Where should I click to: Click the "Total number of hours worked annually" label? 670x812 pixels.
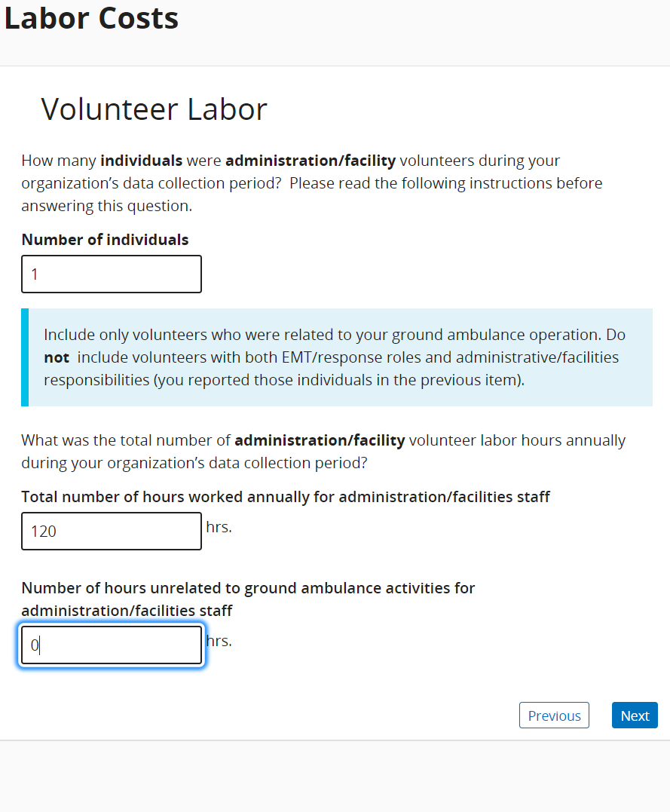tap(286, 497)
